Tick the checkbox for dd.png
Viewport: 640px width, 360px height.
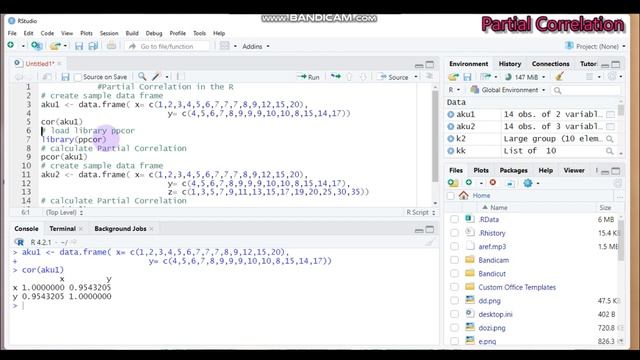[454, 301]
